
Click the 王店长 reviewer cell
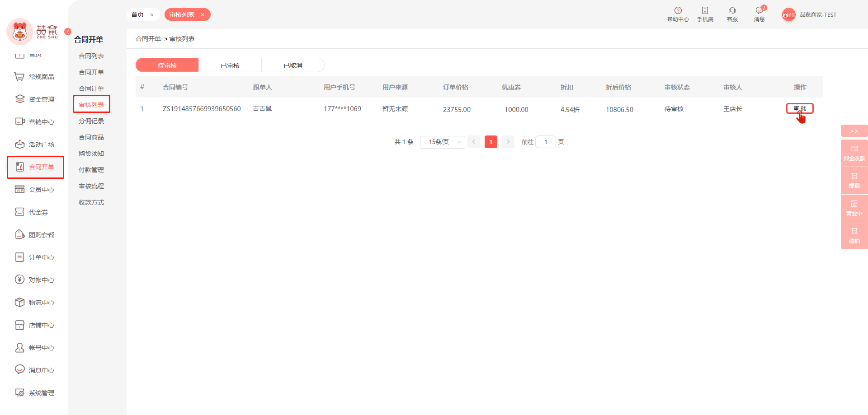733,109
